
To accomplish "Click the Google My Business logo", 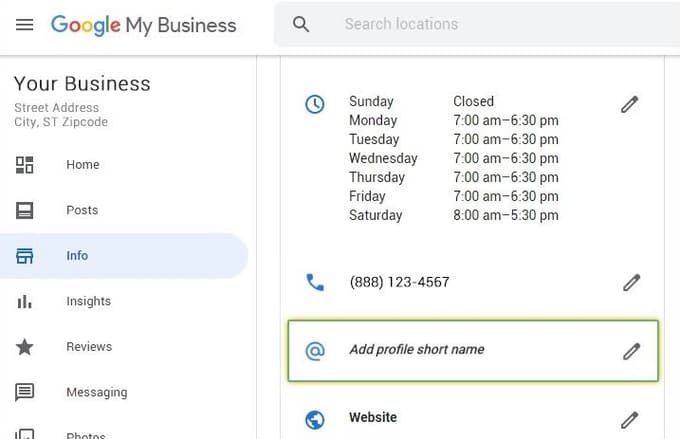I will [x=144, y=25].
